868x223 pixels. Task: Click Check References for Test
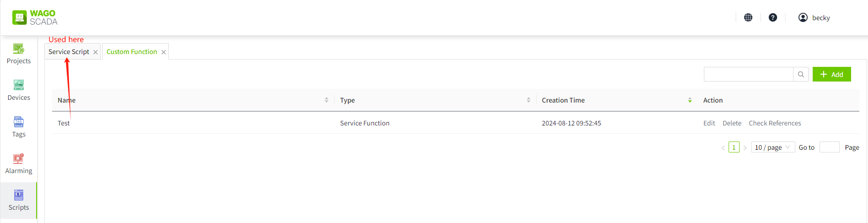775,123
